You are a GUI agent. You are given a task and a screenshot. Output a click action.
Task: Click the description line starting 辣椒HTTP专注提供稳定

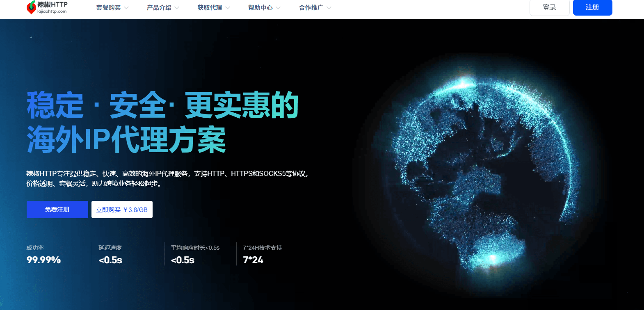click(167, 174)
